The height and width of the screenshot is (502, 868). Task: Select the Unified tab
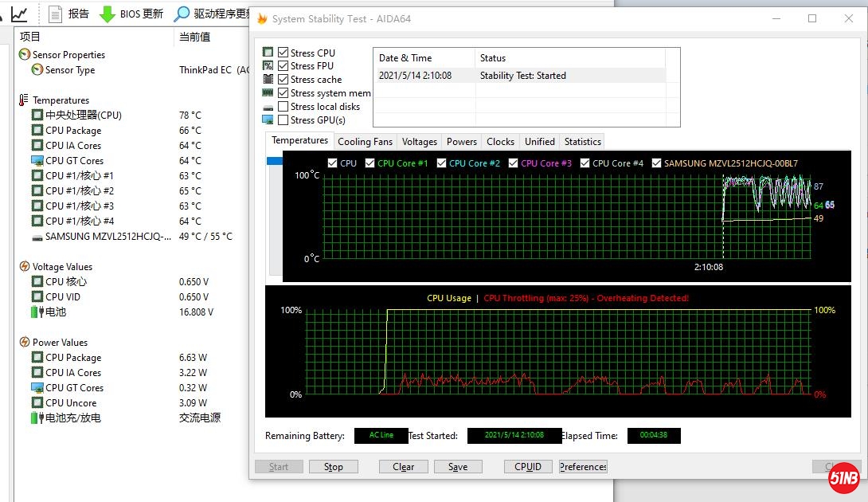[x=539, y=141]
